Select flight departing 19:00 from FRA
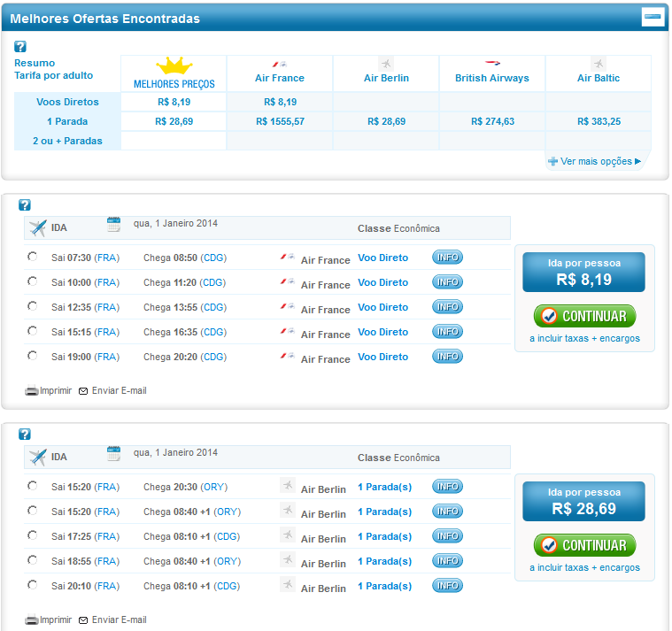This screenshot has height=631, width=672. click(x=32, y=356)
